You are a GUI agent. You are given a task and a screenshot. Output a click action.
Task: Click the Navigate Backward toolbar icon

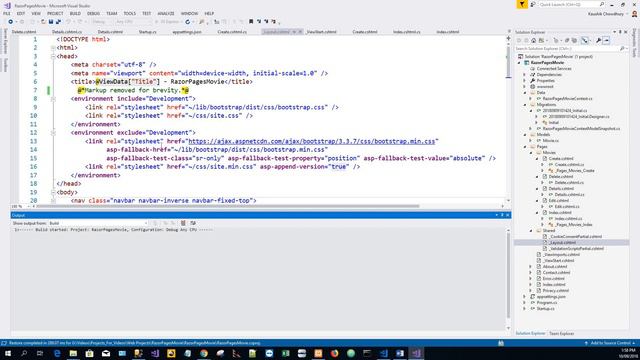10,22
